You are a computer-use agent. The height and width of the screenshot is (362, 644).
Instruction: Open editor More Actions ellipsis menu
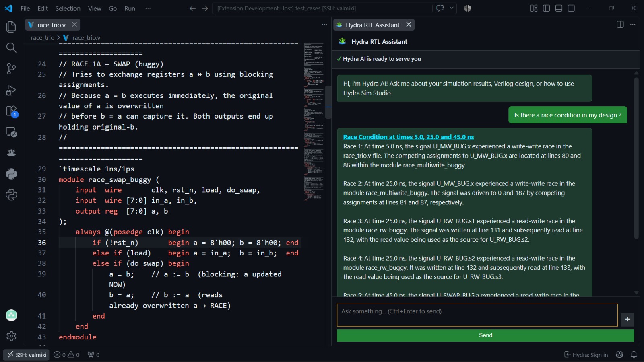pyautogui.click(x=324, y=25)
